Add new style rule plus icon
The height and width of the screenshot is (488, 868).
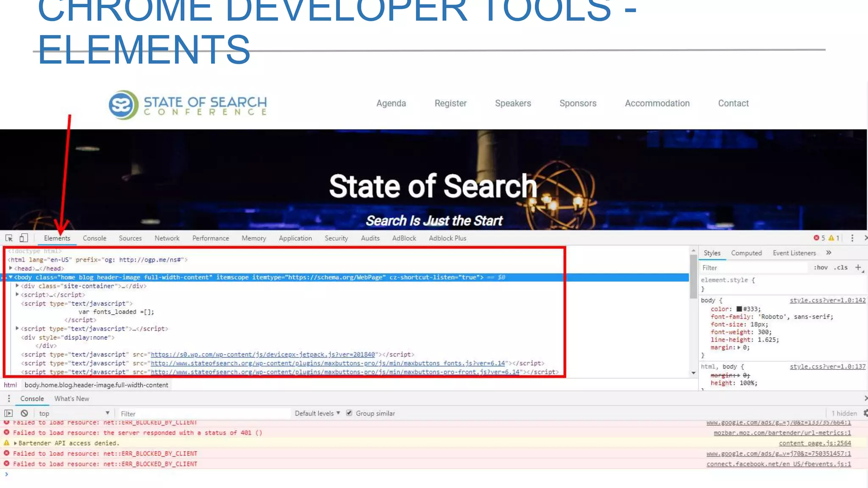click(858, 267)
